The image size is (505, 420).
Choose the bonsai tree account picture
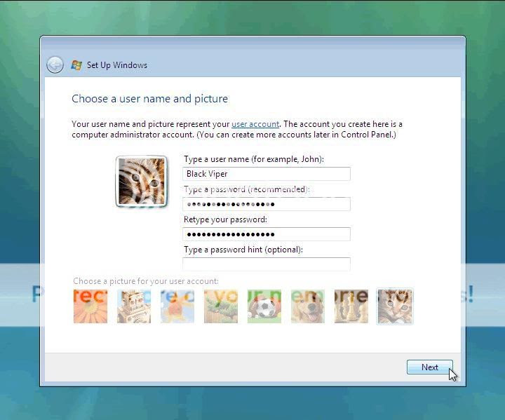point(221,306)
